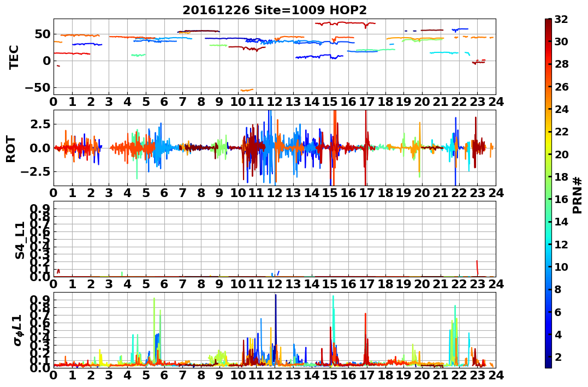Screen dimensions: 588x387
Task: Click colorbar tick label 22
Action: click(561, 132)
